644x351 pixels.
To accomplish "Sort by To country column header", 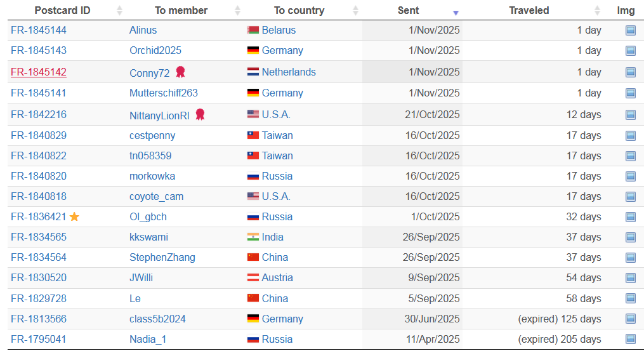I will tap(299, 10).
